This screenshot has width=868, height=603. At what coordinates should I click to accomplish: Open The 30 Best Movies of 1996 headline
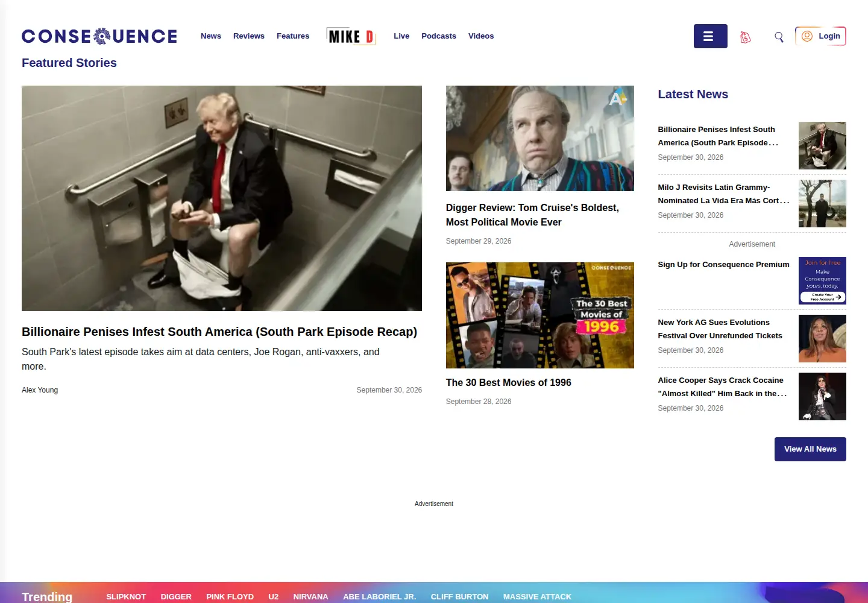pyautogui.click(x=509, y=382)
